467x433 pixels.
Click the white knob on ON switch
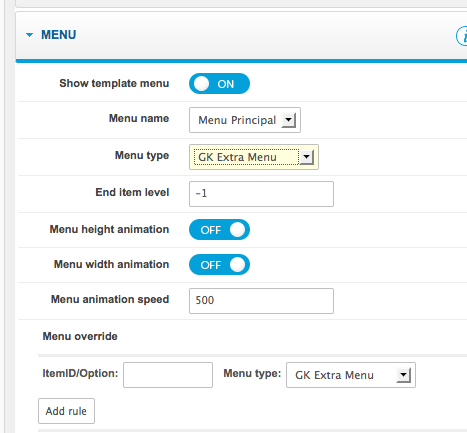202,84
